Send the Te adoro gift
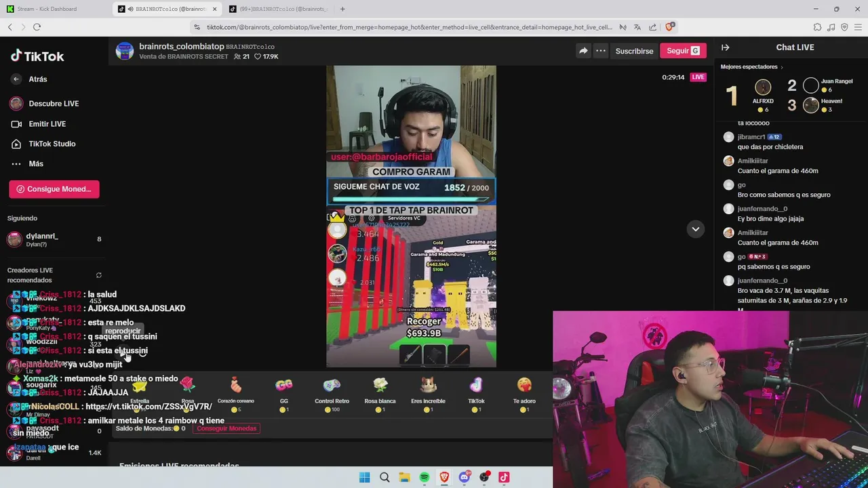This screenshot has width=868, height=488. (x=524, y=393)
